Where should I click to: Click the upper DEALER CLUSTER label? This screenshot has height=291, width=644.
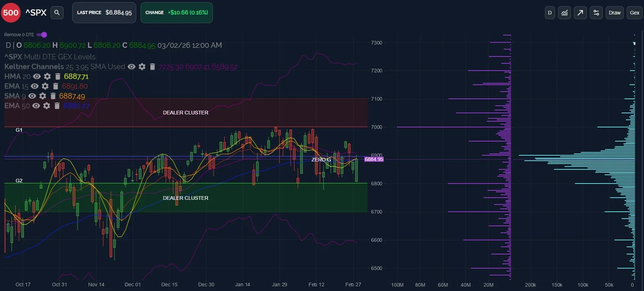pos(185,113)
